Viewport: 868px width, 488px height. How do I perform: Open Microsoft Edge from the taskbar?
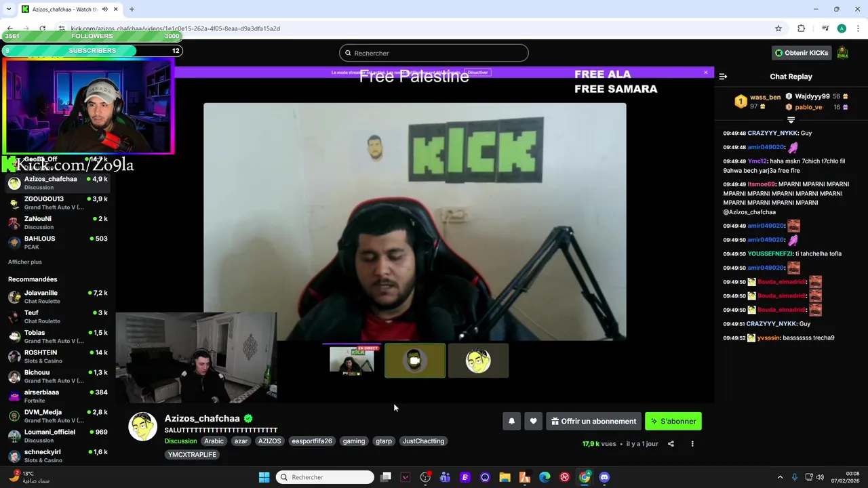point(545,477)
